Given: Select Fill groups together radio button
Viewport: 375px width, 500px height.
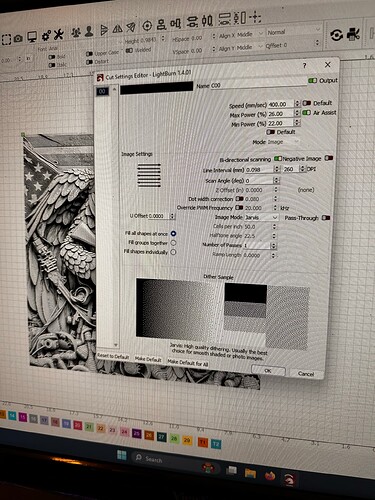Looking at the screenshot, I should click(173, 243).
